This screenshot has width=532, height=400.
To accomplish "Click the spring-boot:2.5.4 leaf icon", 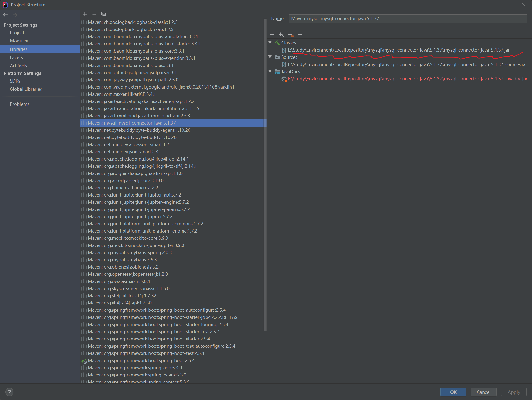I will point(84,361).
